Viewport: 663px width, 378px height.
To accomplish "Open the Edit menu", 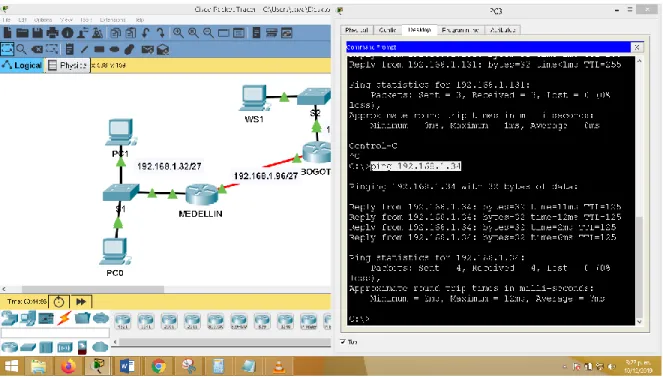I will (22, 20).
